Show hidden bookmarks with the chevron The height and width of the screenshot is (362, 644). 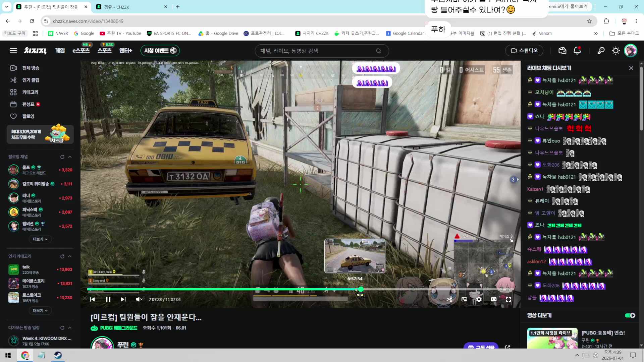coord(596,34)
